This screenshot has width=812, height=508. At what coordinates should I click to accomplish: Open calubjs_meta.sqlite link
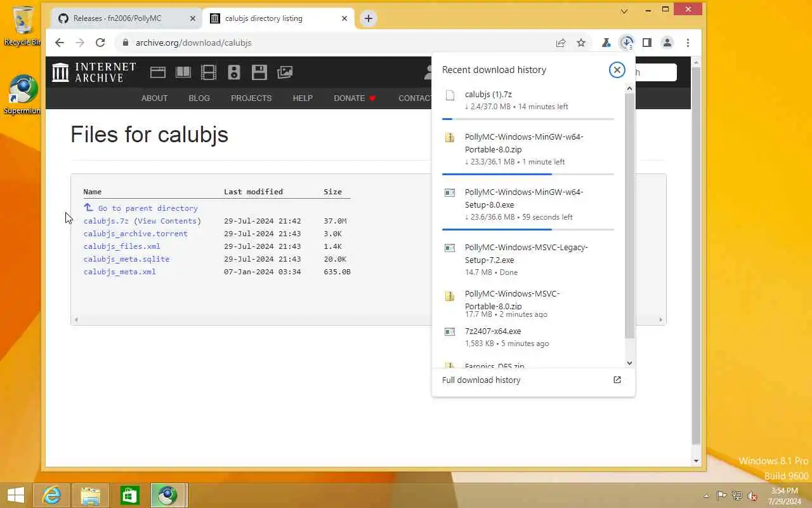tap(126, 259)
